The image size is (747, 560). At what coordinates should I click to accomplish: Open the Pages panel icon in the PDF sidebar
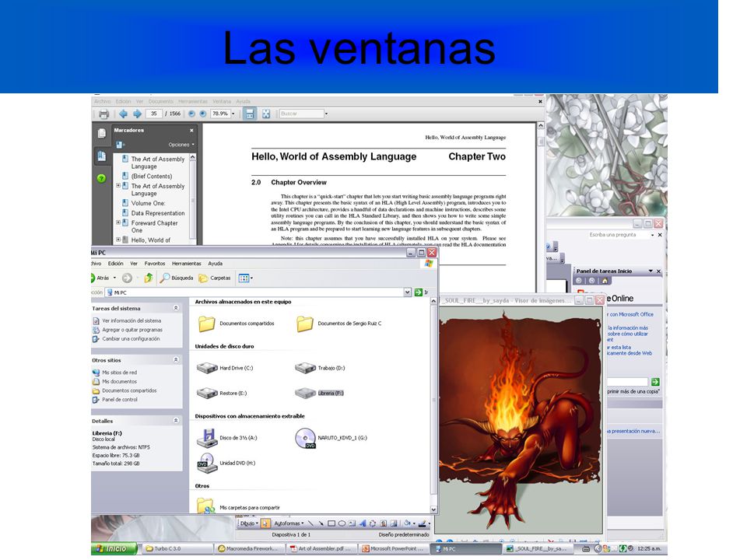click(101, 133)
